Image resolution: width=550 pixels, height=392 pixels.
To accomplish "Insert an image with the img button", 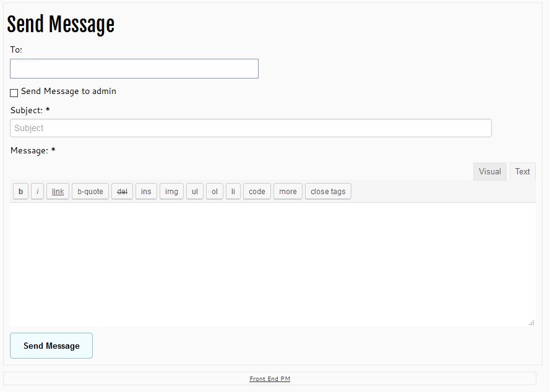I will [171, 192].
